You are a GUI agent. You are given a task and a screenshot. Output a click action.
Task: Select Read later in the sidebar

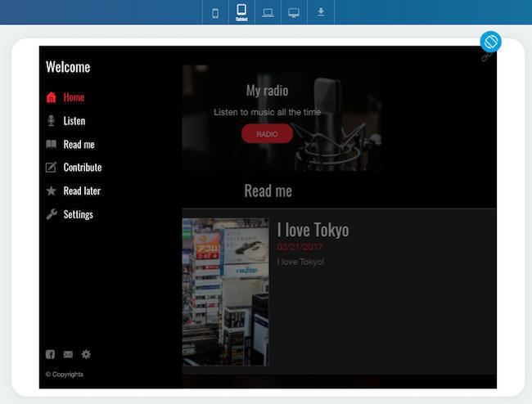click(x=81, y=191)
